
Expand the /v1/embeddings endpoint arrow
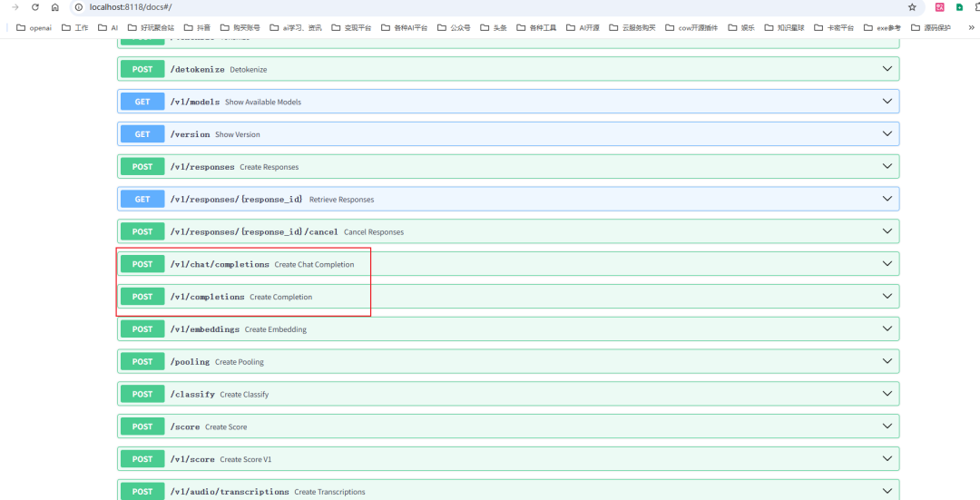tap(887, 328)
